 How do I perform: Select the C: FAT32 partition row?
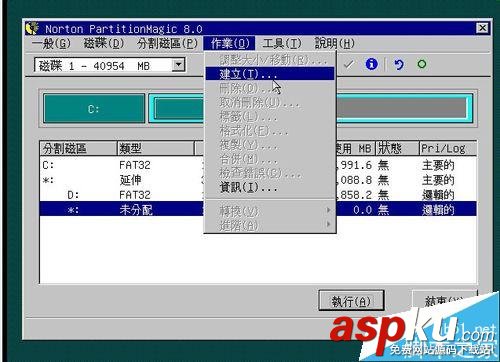258,165
